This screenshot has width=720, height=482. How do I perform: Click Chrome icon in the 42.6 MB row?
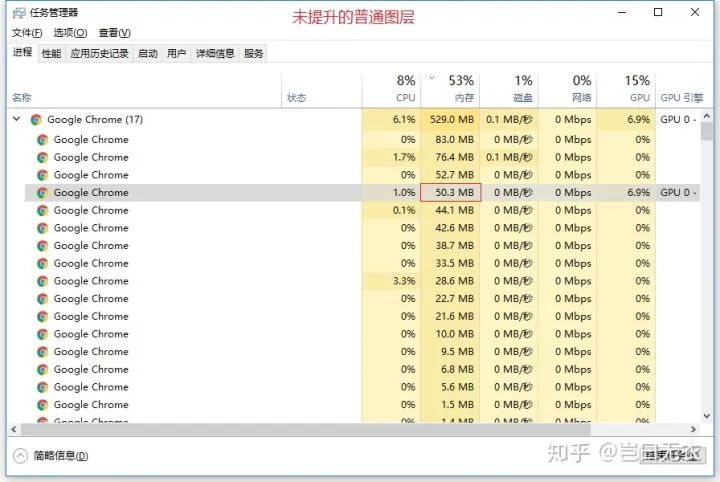pyautogui.click(x=43, y=228)
